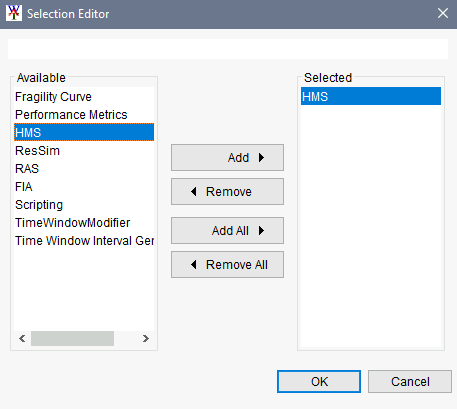Select Performance Metrics in the Available list
This screenshot has height=409, width=457.
coord(84,115)
